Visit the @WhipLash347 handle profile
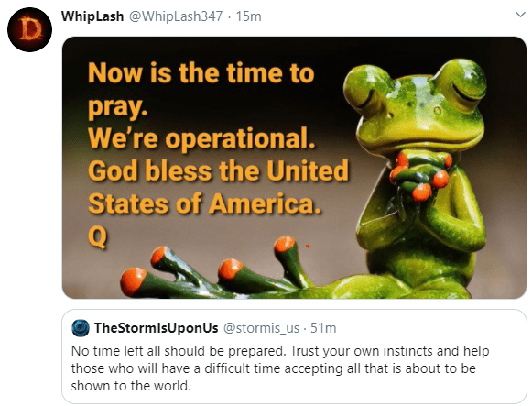The image size is (532, 406). [x=176, y=16]
